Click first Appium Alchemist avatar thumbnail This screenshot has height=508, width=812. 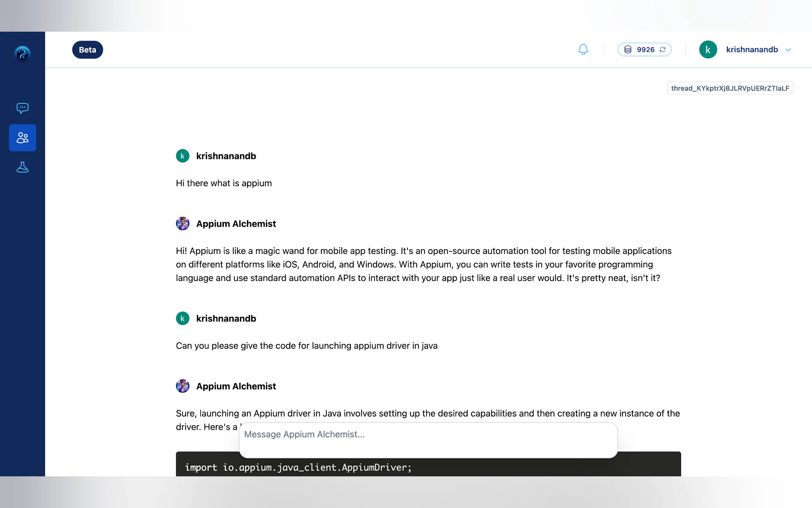183,224
